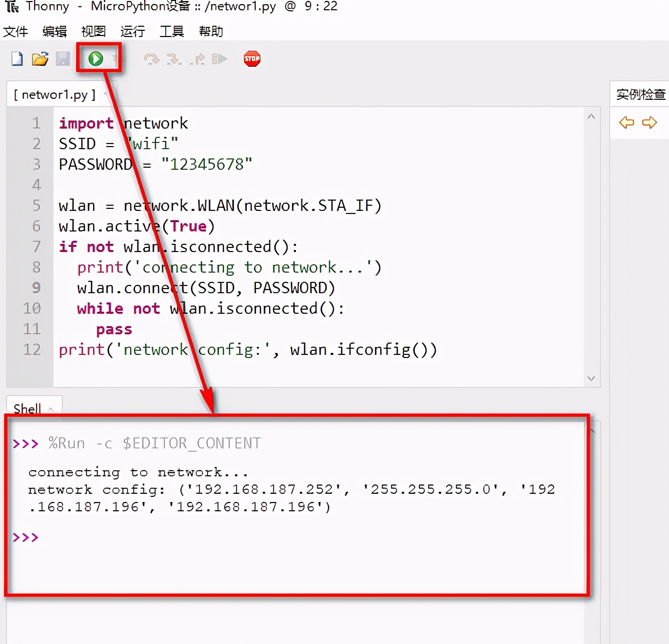This screenshot has height=644, width=669.
Task: Resume execution until breakpoint
Action: 220,59
